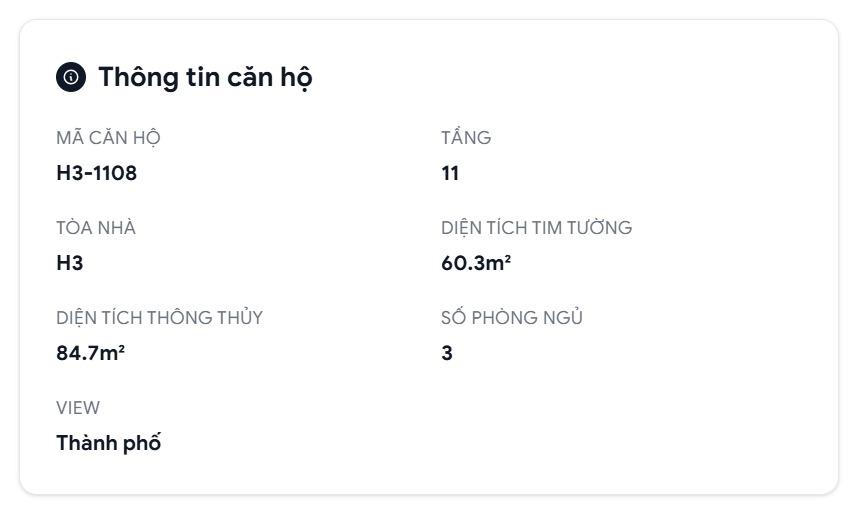
Task: Click the Thông tin căn hộ heading
Action: 205,77
